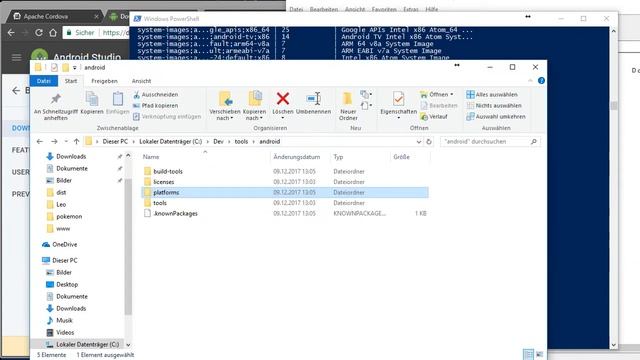Collapse the ribbon with the chevron

click(x=530, y=81)
